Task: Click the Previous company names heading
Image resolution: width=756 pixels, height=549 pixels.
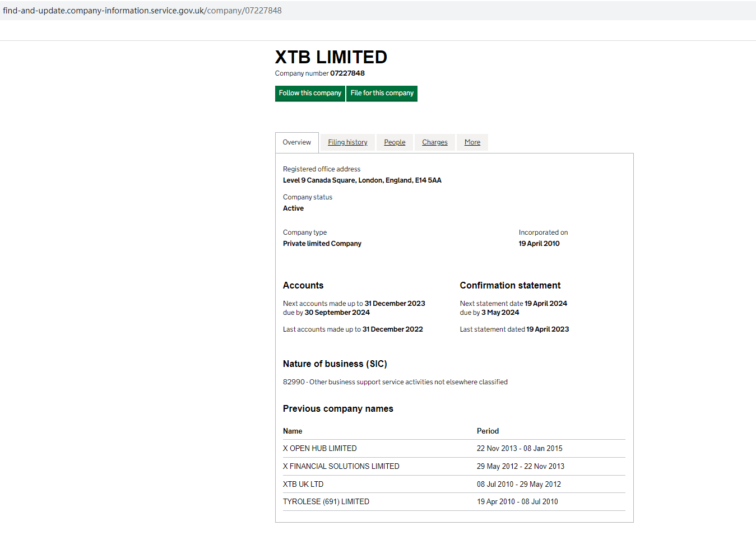Action: point(338,409)
